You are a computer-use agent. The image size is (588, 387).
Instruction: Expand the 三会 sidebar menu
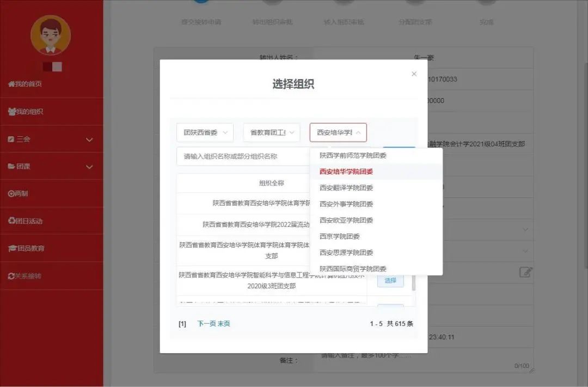51,140
